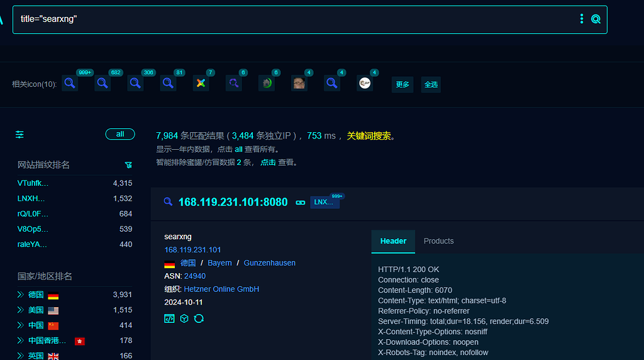The image size is (644, 360).
Task: Select the related icon with 999+ badge
Action: click(x=70, y=84)
